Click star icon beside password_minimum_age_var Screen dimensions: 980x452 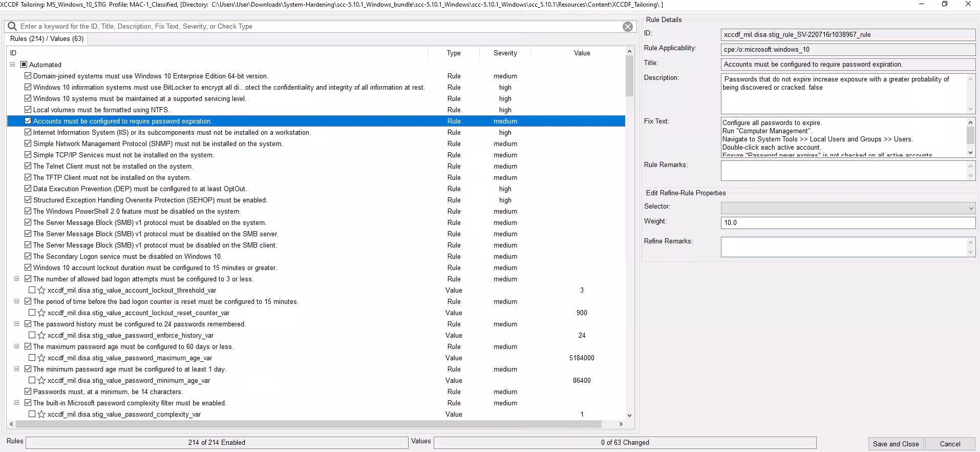pyautogui.click(x=41, y=381)
